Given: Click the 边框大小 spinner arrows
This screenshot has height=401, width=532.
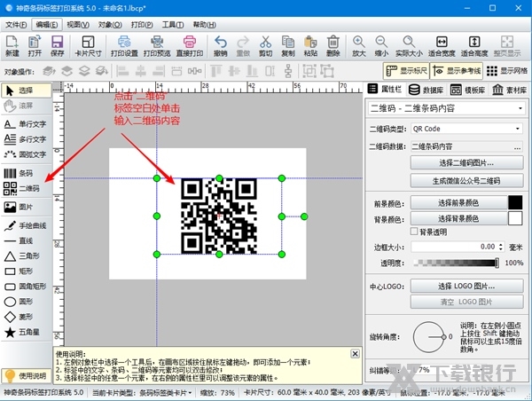Looking at the screenshot, I should (499, 247).
